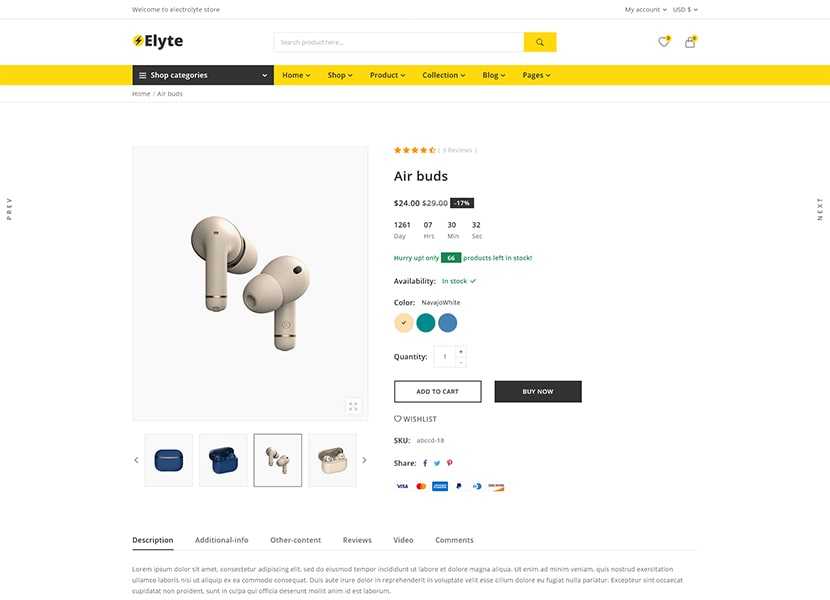Show next thumbnail with right arrow
The width and height of the screenshot is (830, 600).
(364, 460)
